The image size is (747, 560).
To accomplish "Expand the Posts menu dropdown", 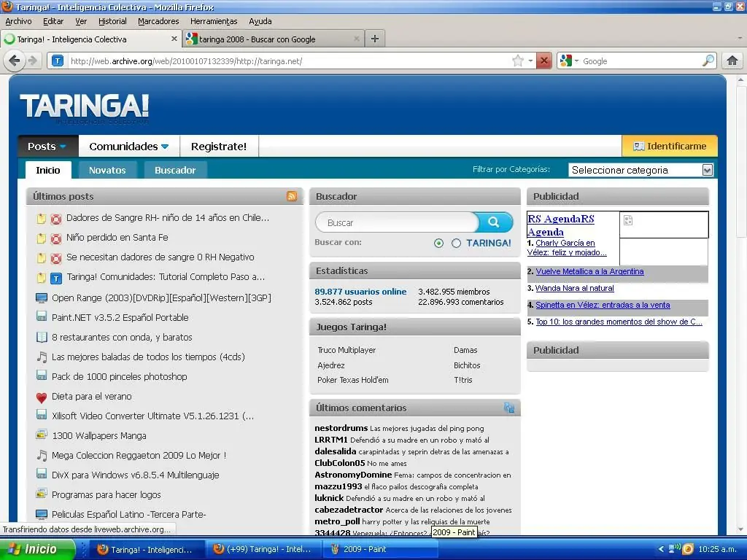I will (x=63, y=147).
